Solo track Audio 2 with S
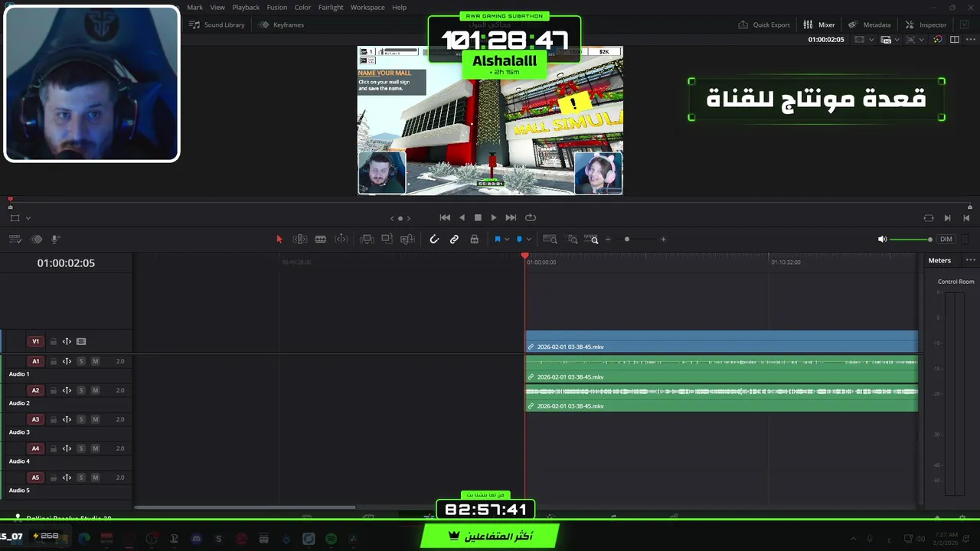This screenshot has width=980, height=551. 81,390
